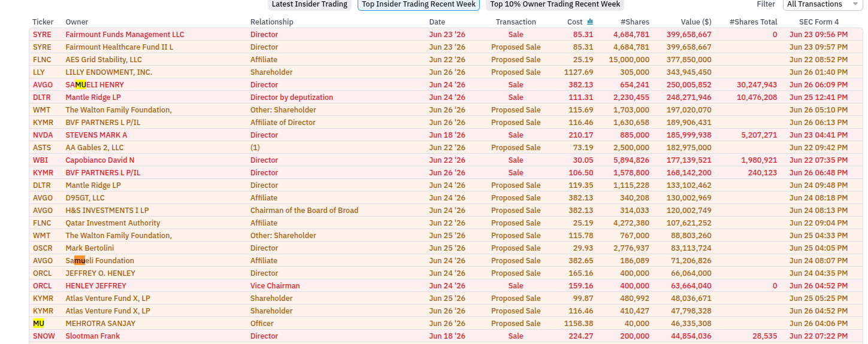Open SEC Form 4 Jun 26 01:40 PM

pyautogui.click(x=818, y=72)
